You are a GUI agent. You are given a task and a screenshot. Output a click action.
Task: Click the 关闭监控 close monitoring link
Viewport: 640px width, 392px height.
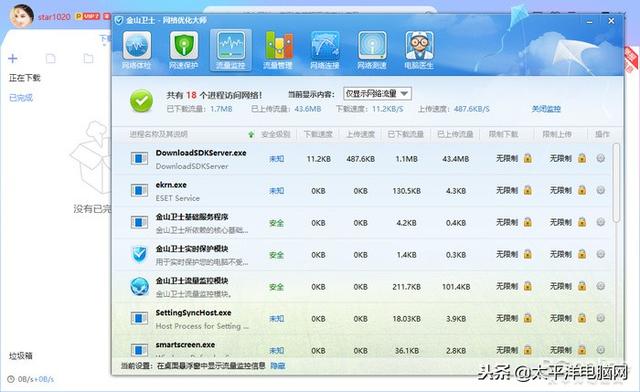coord(546,109)
